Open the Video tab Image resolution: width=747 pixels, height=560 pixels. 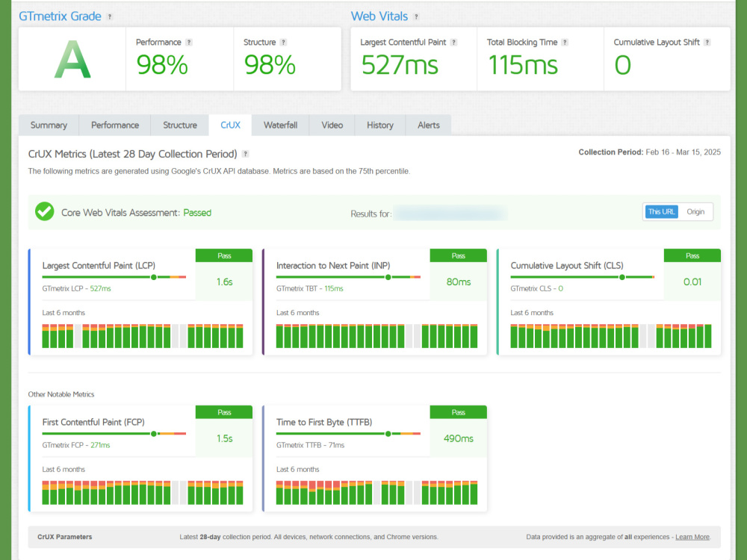[x=332, y=125]
